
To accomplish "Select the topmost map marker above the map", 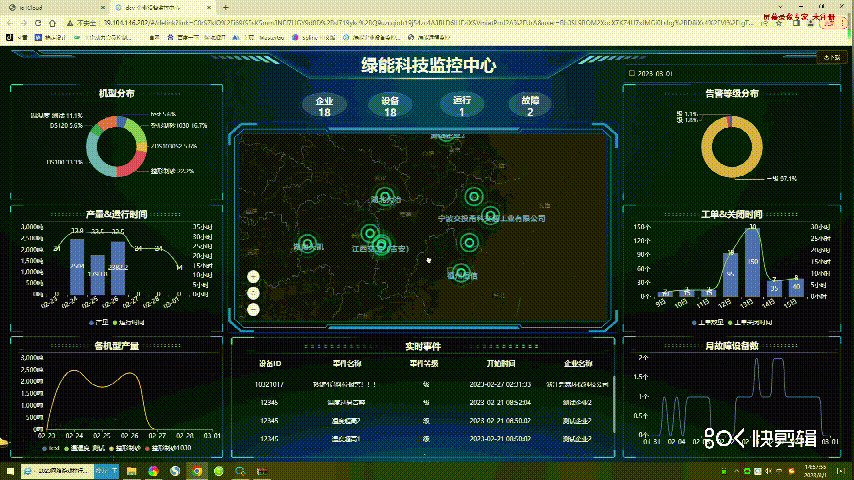I will tap(444, 134).
